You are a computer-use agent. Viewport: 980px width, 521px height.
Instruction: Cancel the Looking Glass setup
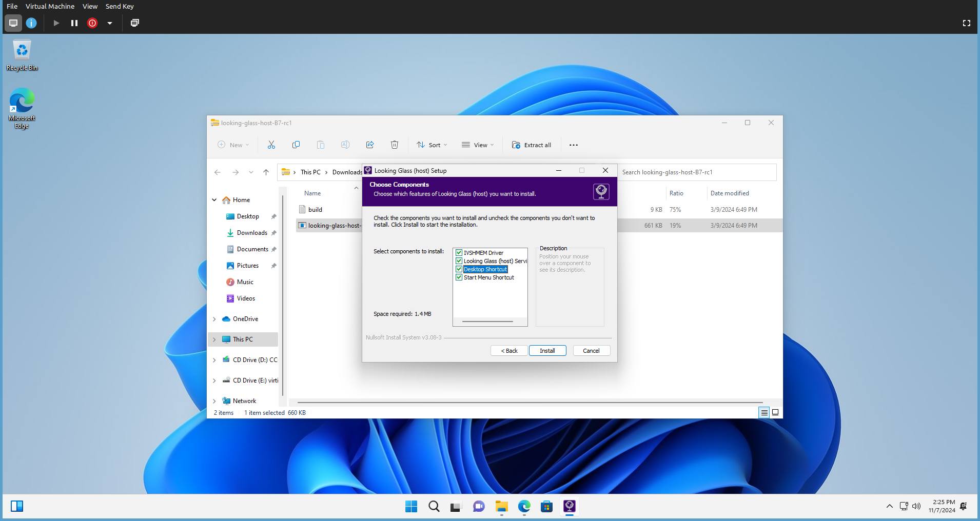tap(591, 351)
